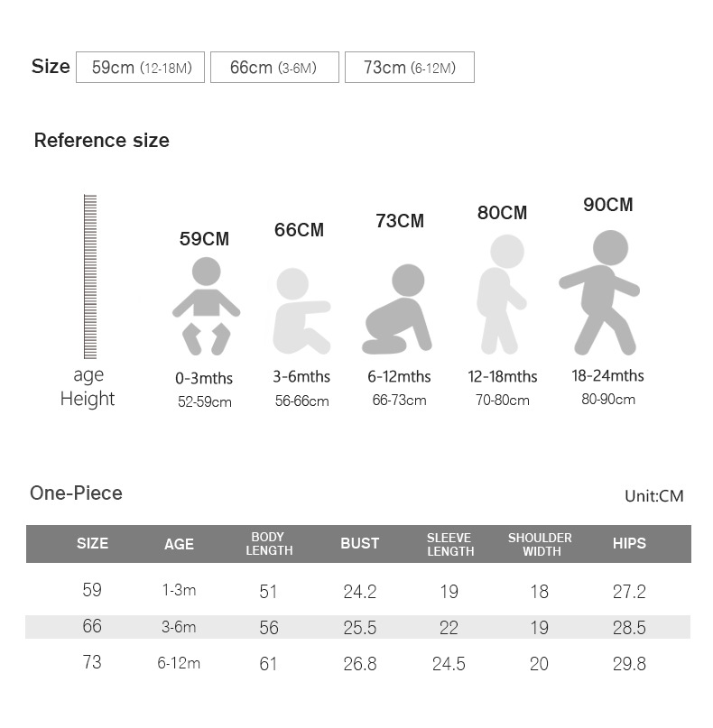Click the 0-3mths age label
713x728 pixels.
(x=204, y=379)
